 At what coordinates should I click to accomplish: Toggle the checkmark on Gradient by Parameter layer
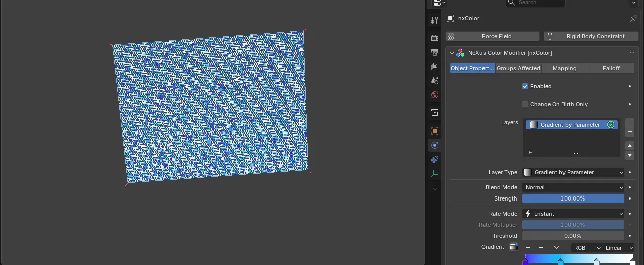[611, 125]
